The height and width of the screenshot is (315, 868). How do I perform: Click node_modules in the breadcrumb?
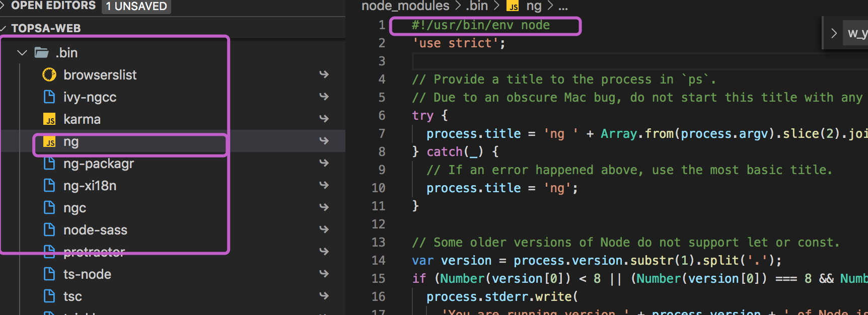pyautogui.click(x=405, y=6)
